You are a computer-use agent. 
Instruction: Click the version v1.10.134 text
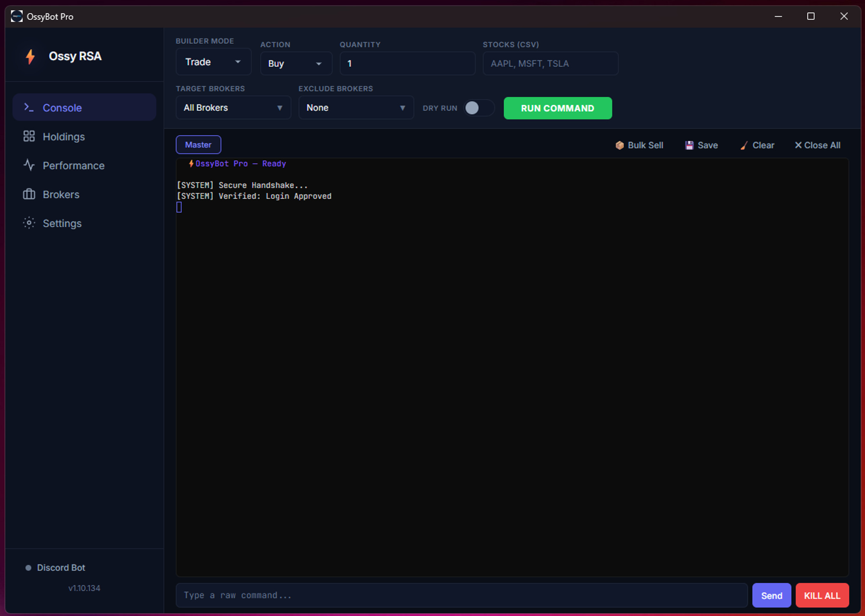tap(84, 588)
